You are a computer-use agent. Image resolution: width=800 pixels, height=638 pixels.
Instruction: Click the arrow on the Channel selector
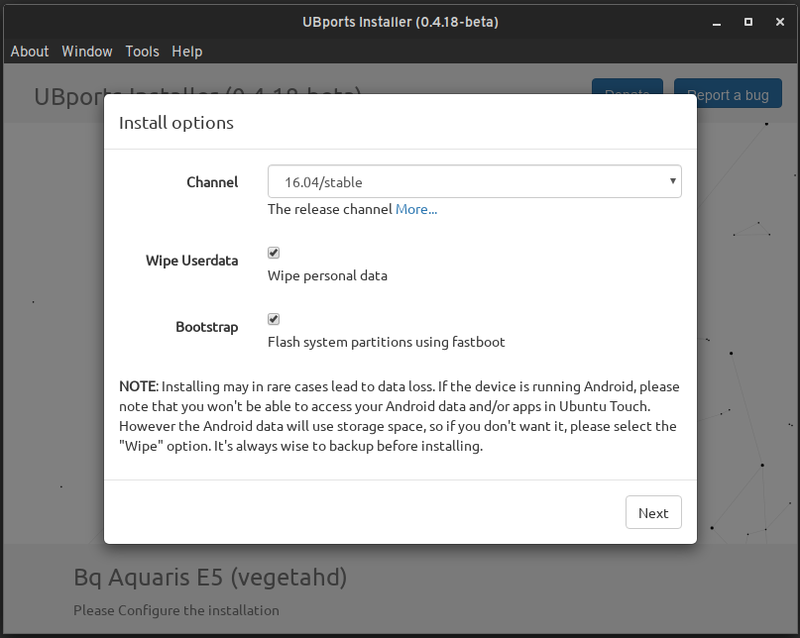(673, 181)
